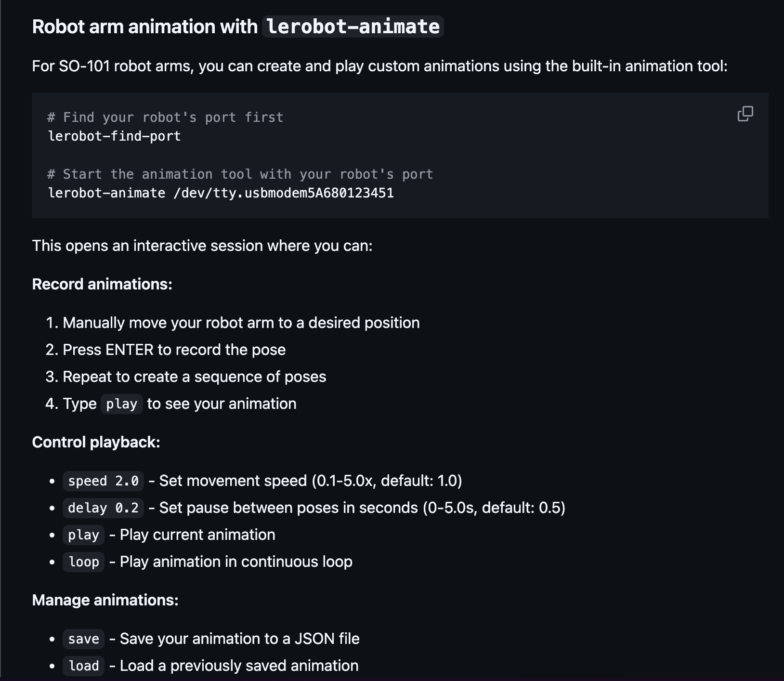784x681 pixels.
Task: Copy the code block using the copy icon
Action: tap(745, 114)
